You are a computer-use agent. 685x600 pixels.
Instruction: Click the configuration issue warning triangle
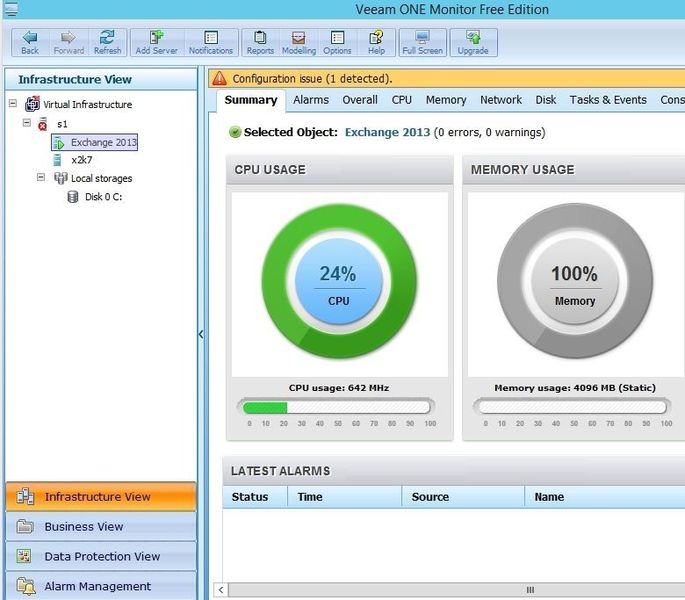coord(219,79)
